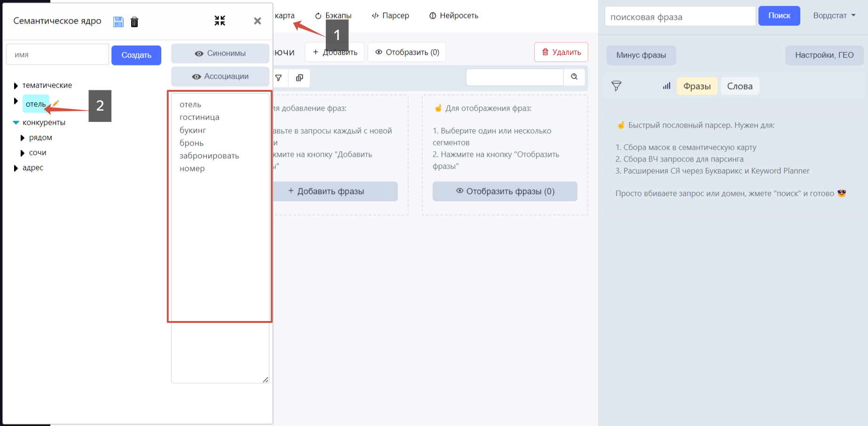Viewport: 868px width, 426px height.
Task: Collapse the конкуренты tree node
Action: click(x=16, y=122)
